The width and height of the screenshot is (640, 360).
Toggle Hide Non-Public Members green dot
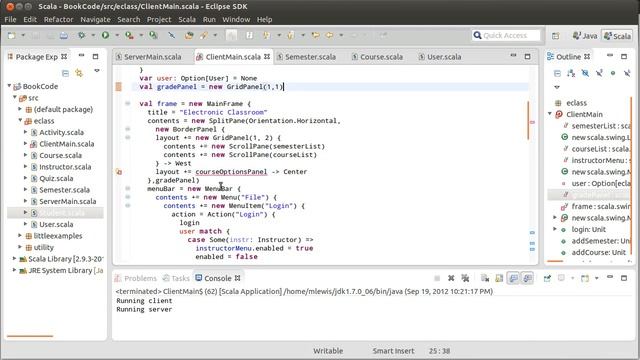pos(613,73)
